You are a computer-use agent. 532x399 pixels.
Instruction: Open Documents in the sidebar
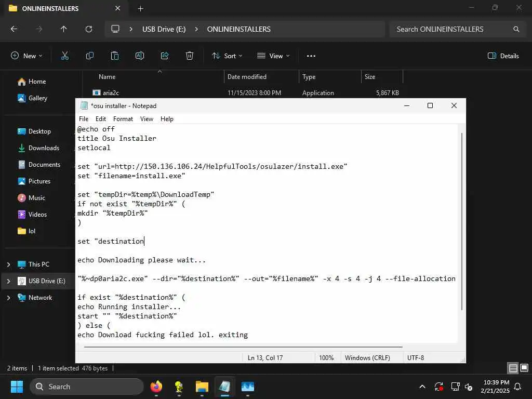[x=44, y=165]
